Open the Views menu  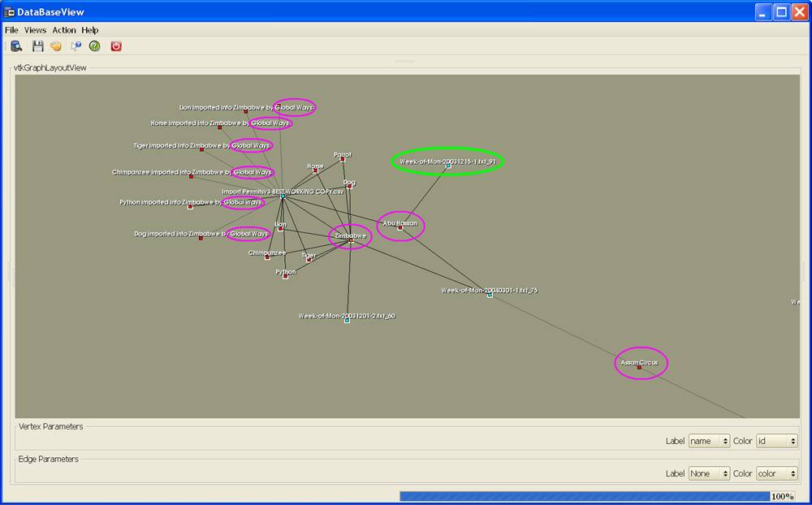pos(35,30)
